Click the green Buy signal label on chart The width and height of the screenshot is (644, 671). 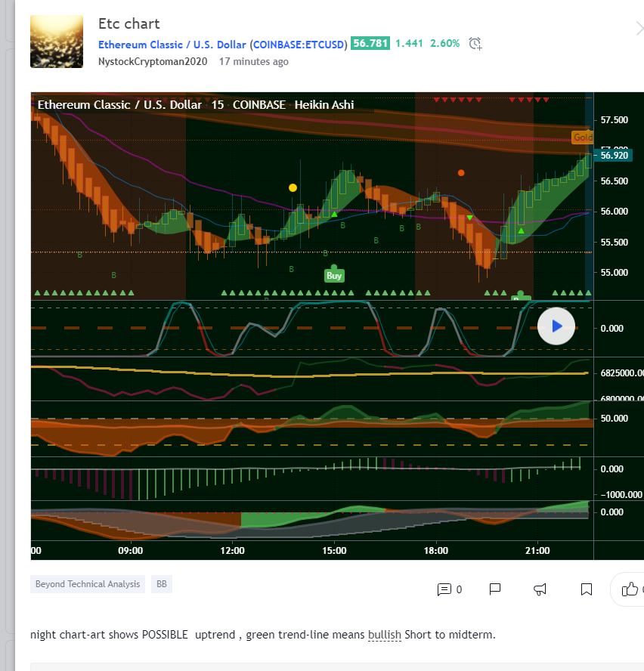pos(334,276)
